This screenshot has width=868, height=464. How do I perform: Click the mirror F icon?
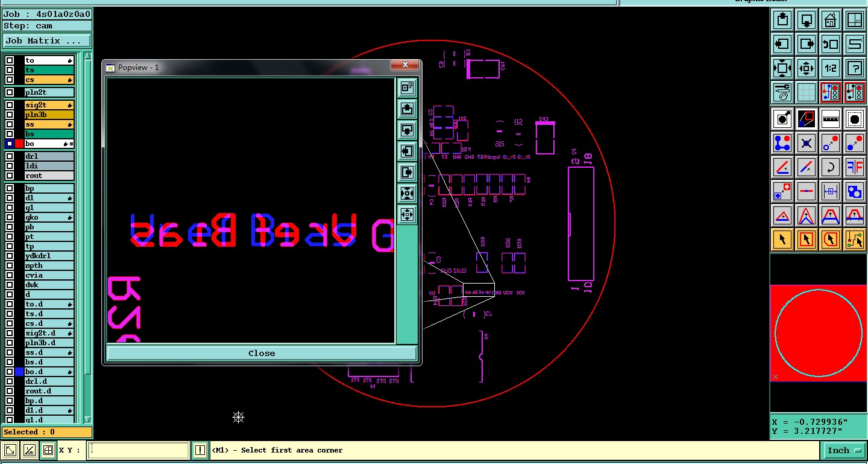click(855, 167)
